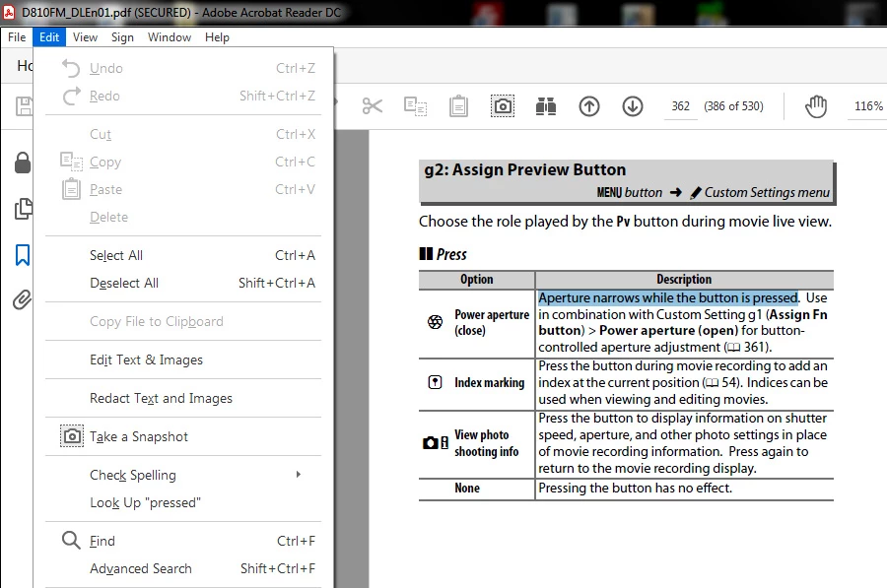
Task: Select Look Up "pressed"
Action: 184,502
